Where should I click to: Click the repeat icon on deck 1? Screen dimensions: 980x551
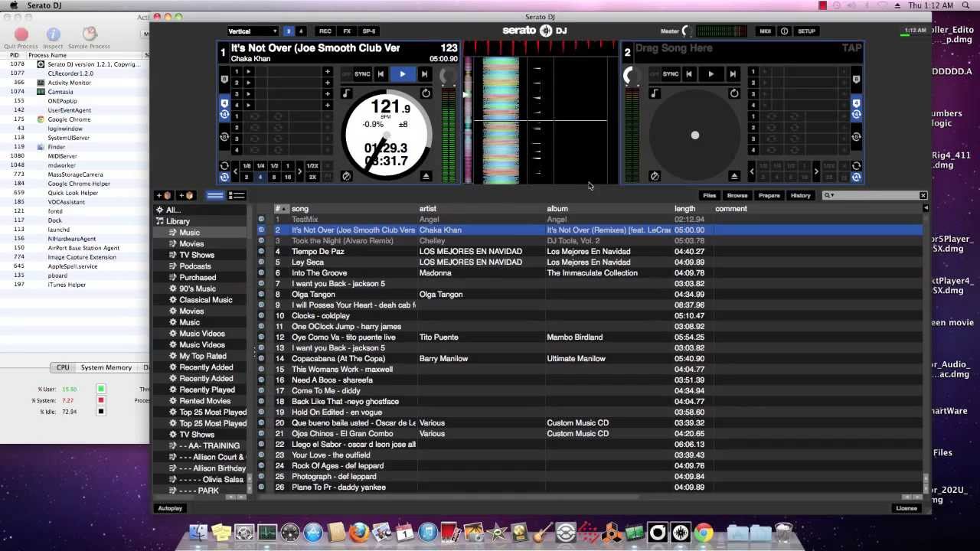pyautogui.click(x=426, y=93)
